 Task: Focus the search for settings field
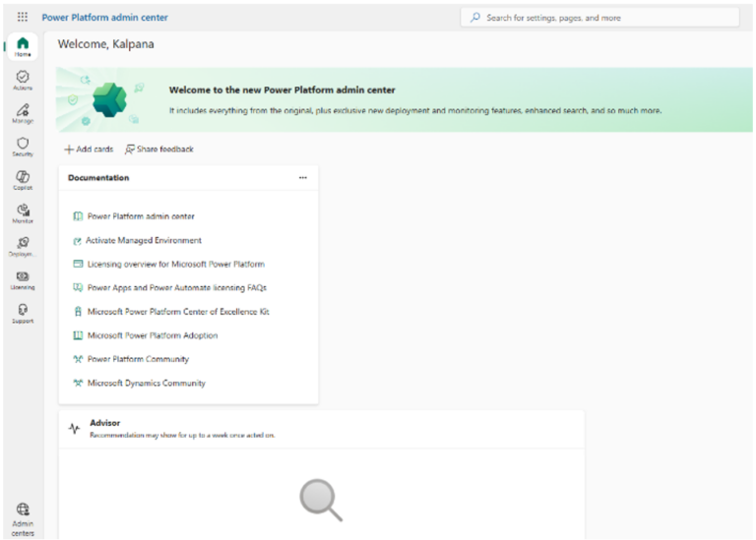(599, 18)
